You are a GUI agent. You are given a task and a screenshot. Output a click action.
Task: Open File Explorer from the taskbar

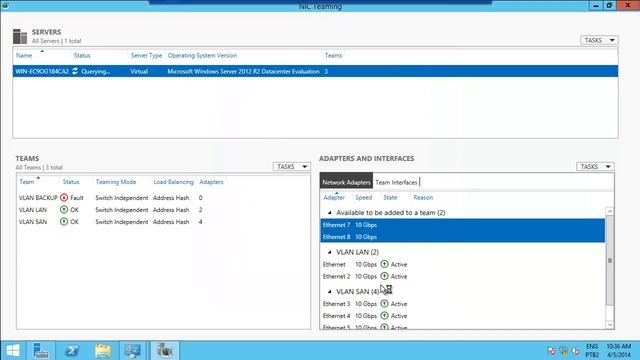coord(103,351)
